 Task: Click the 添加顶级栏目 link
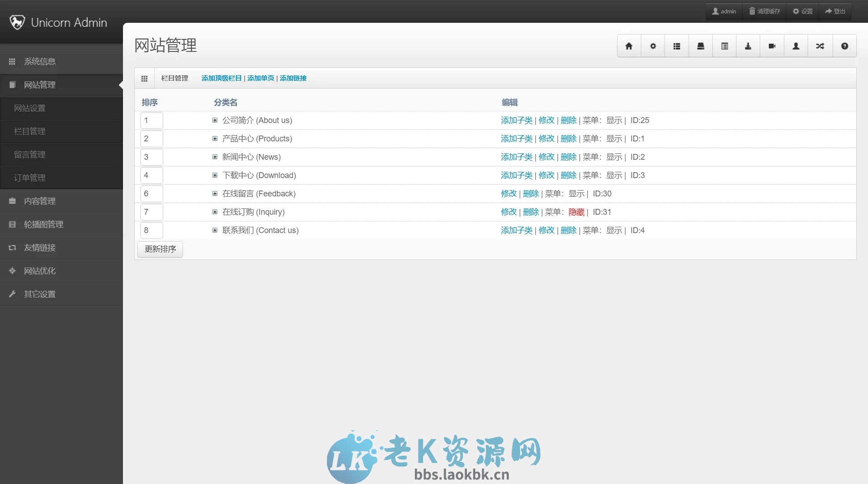pyautogui.click(x=221, y=77)
